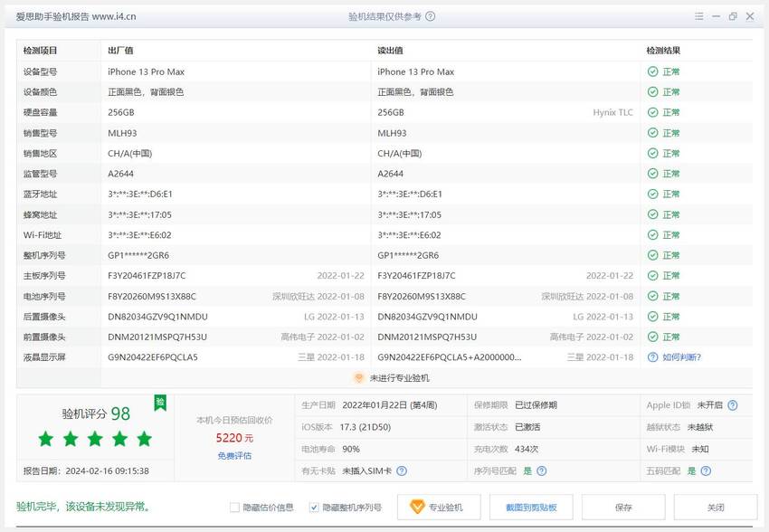The height and width of the screenshot is (532, 769).
Task: Open help icon next to 序列号匹配
Action: coord(541,470)
